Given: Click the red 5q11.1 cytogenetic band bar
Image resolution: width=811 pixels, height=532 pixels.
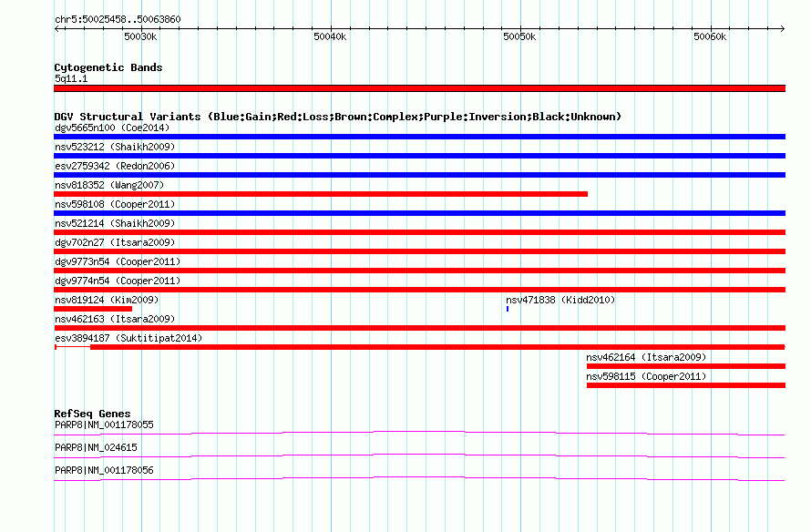Looking at the screenshot, I should [x=419, y=88].
